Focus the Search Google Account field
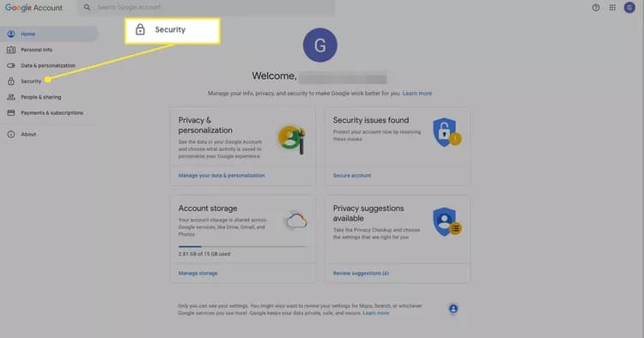 tap(206, 8)
